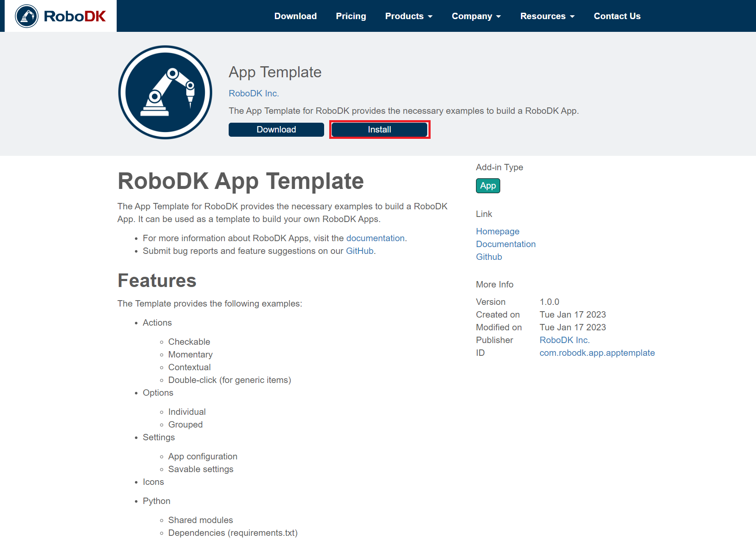Expand the Company dropdown menu
Viewport: 756px width, 546px height.
pyautogui.click(x=476, y=16)
